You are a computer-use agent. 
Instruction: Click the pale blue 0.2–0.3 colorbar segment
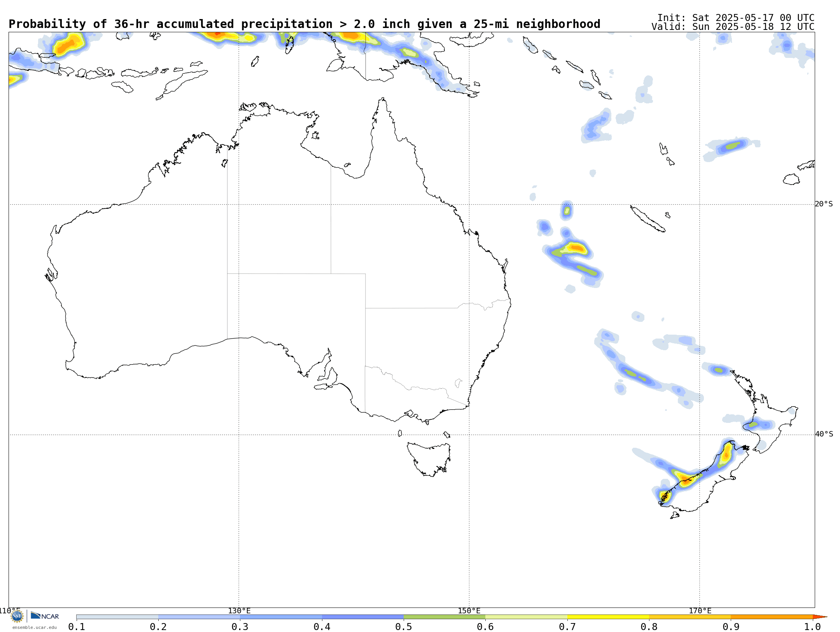click(x=199, y=617)
